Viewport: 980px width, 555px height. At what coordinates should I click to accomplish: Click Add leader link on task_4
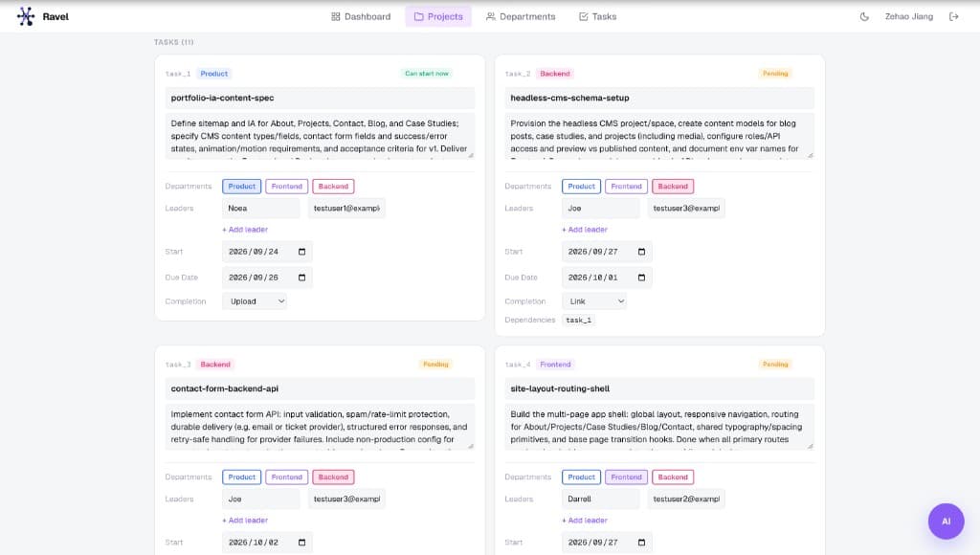pos(585,520)
